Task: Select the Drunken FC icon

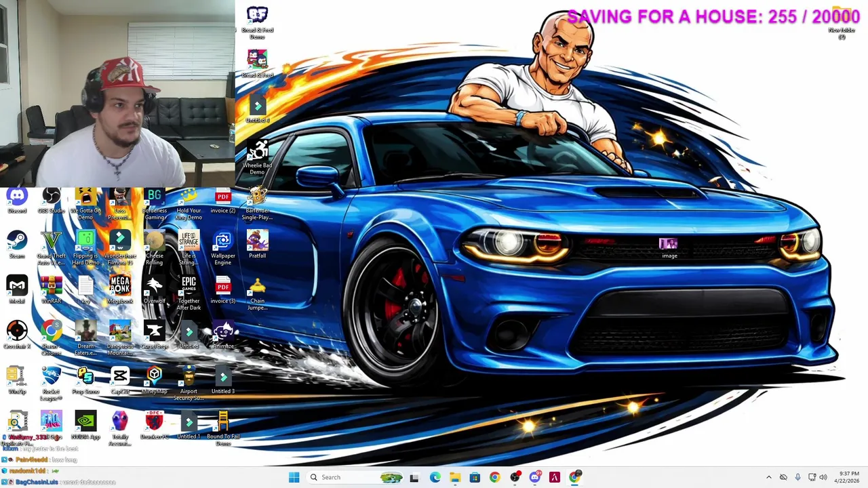Action: pos(155,426)
